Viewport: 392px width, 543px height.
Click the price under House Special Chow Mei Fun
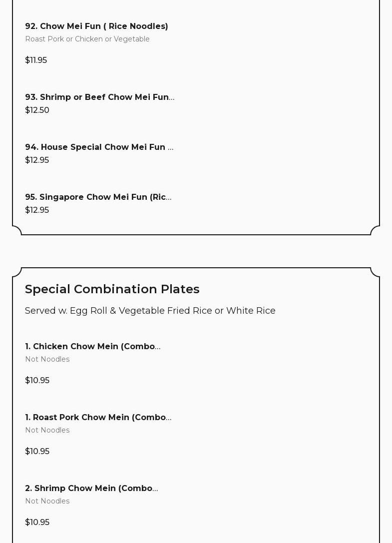(37, 160)
